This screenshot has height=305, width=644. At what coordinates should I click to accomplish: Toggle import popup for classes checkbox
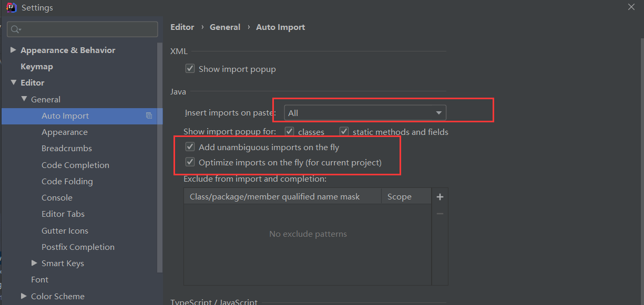pyautogui.click(x=289, y=131)
